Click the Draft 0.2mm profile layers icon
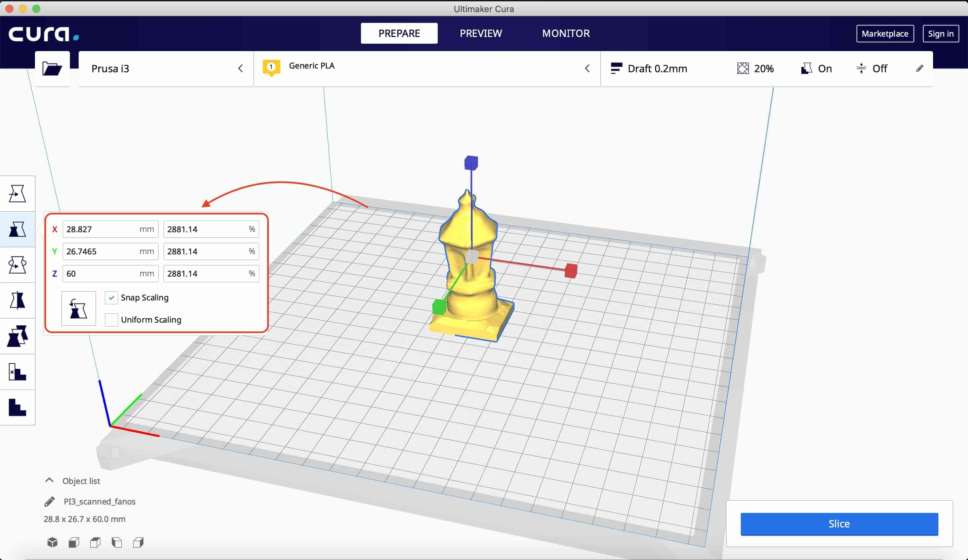 (616, 68)
